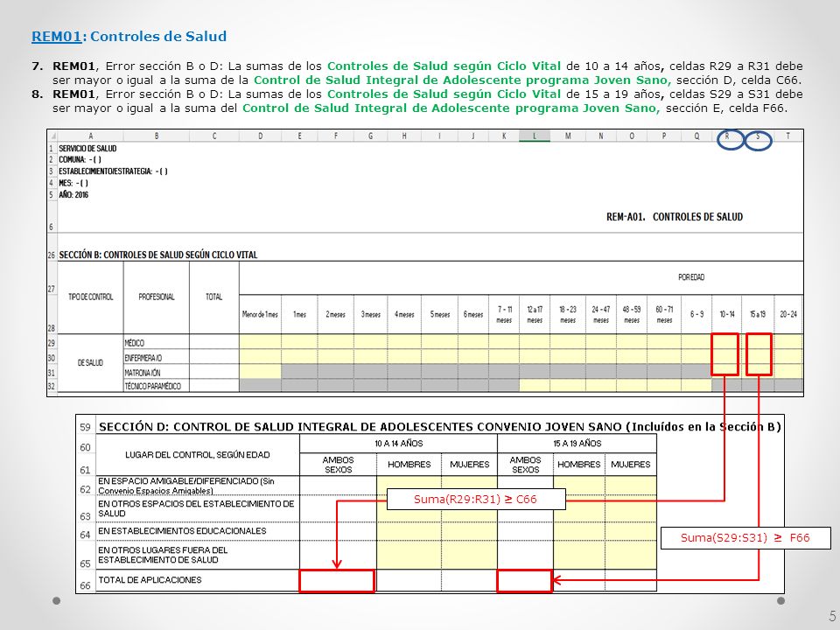Click the spreadsheet select-all corner triangle
Image resolution: width=840 pixels, height=630 pixels.
coord(52,136)
